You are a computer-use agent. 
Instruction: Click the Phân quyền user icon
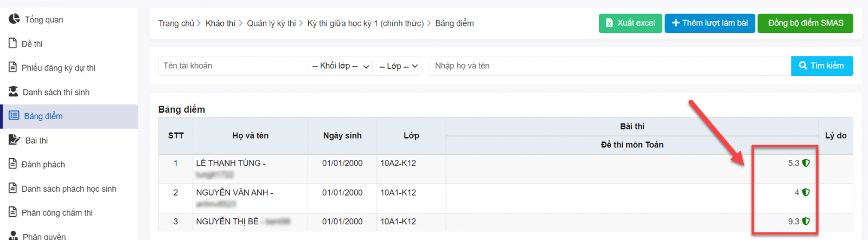click(14, 236)
